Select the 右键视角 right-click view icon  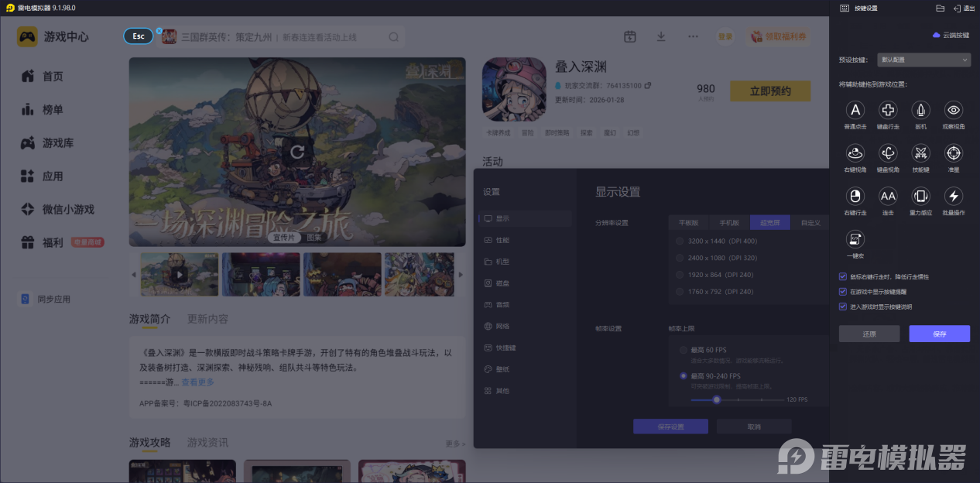(855, 153)
